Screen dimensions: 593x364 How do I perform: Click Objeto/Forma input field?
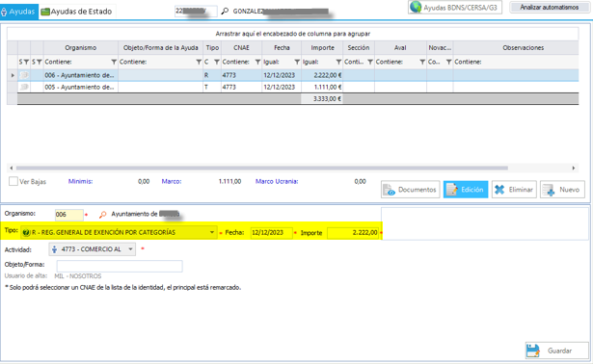[x=120, y=266]
